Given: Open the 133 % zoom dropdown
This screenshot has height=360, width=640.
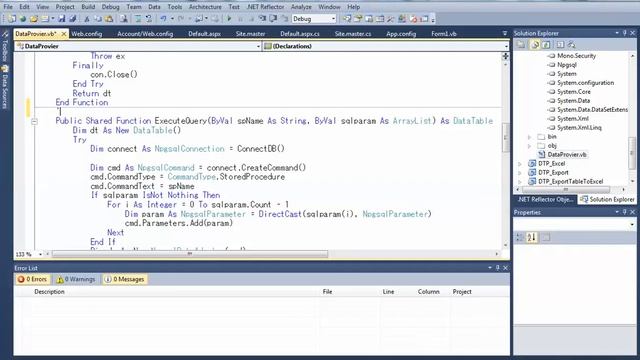Looking at the screenshot, I should point(40,254).
